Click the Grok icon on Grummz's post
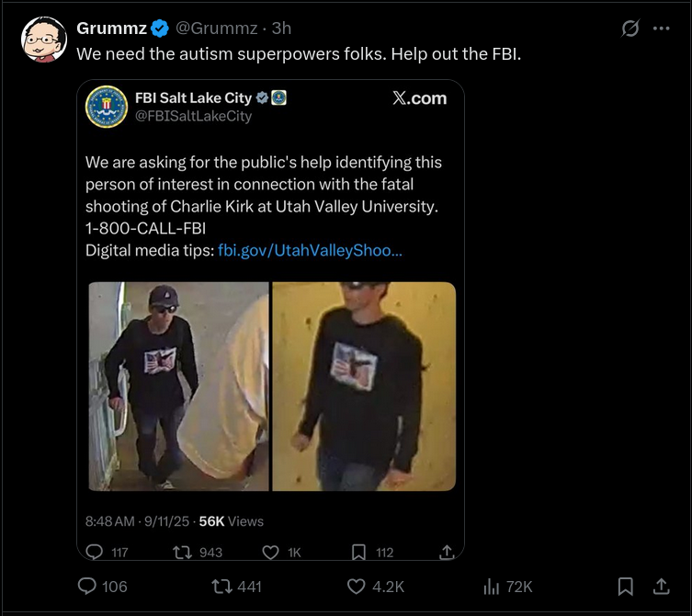 630,29
